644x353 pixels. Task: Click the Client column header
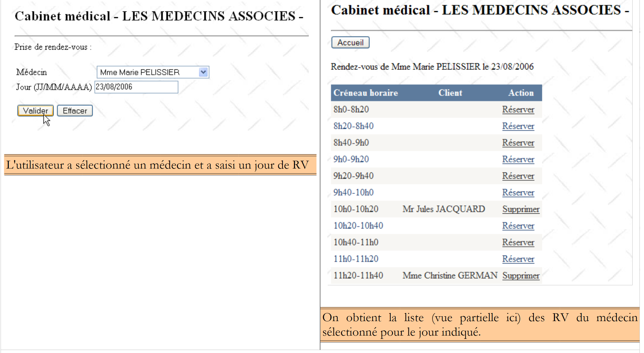point(450,93)
